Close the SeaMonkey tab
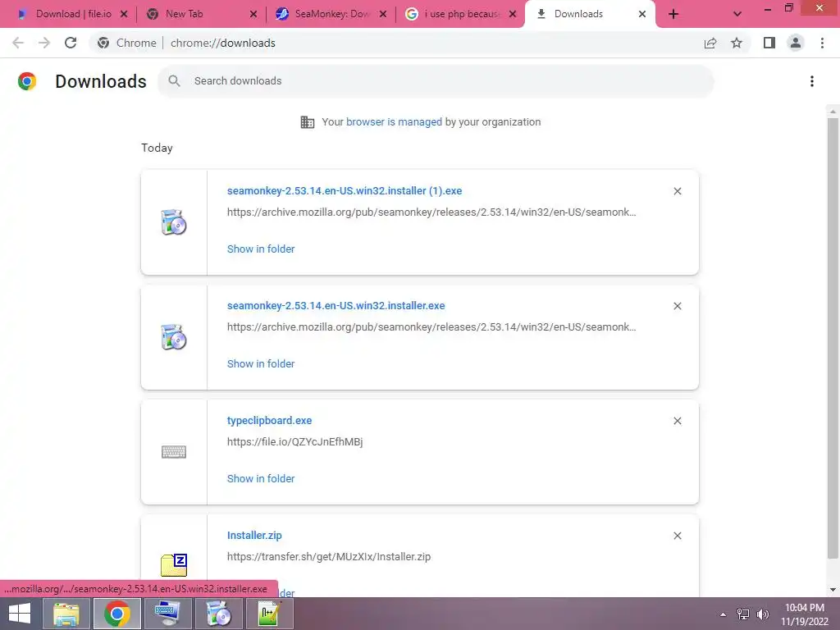840x630 pixels. (383, 14)
